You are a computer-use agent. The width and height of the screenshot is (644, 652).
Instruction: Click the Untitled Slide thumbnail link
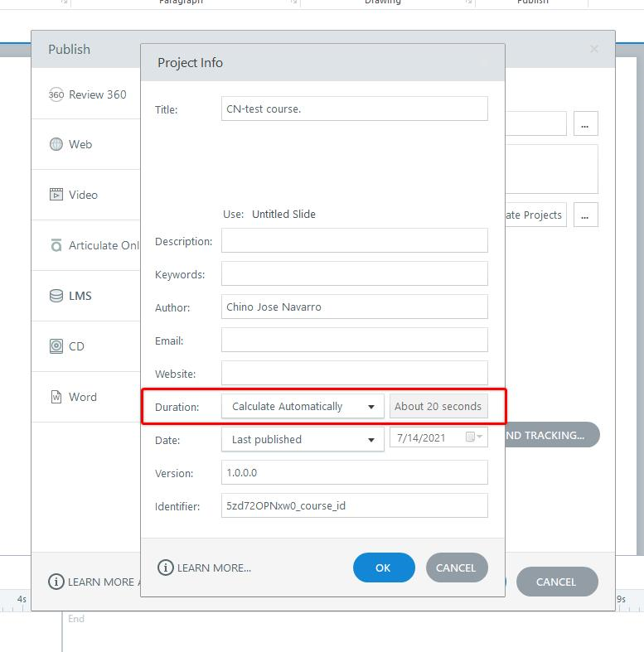click(283, 214)
